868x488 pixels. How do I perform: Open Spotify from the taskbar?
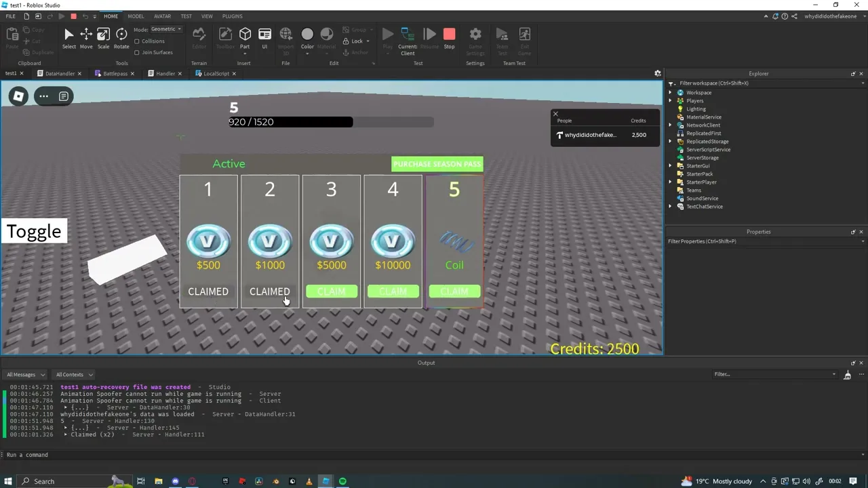(342, 481)
